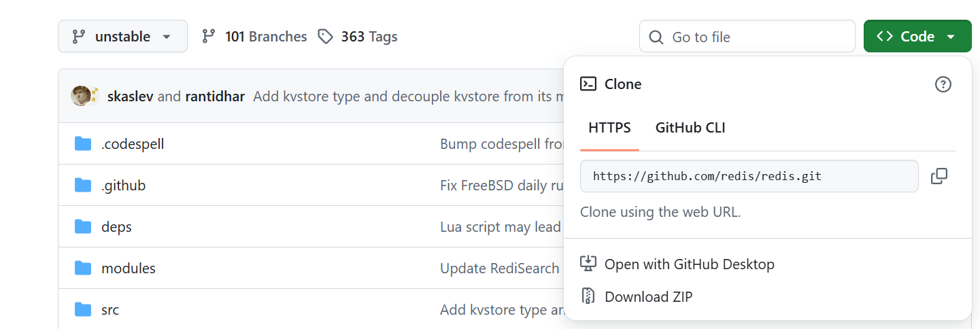This screenshot has height=329, width=980.
Task: Click the folder icon beside .github
Action: [x=83, y=185]
